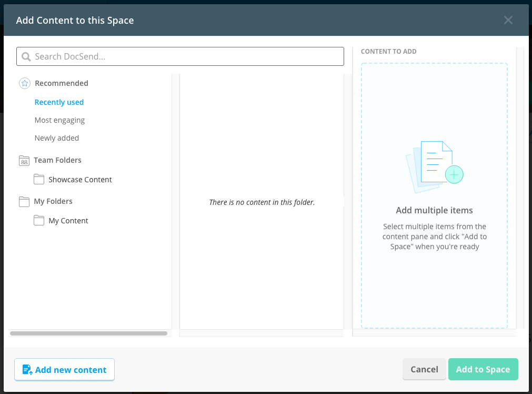Click the upload icon on Add new content
The height and width of the screenshot is (394, 532).
tap(27, 370)
